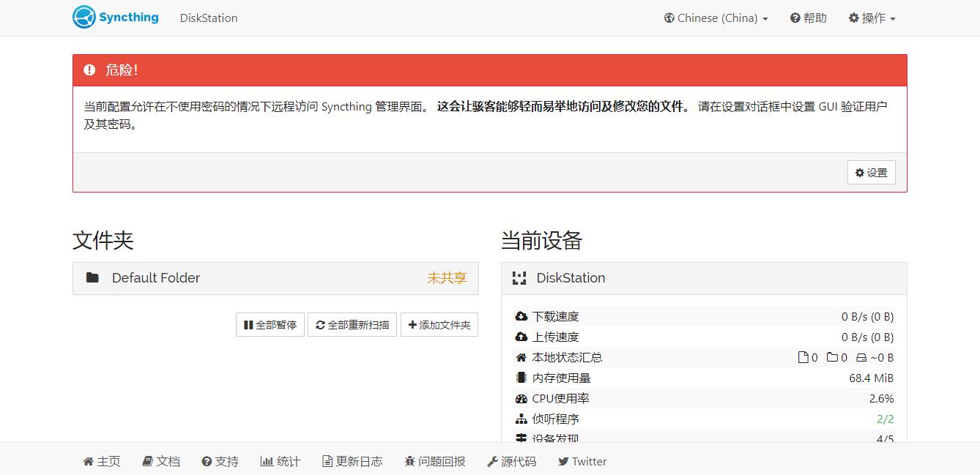Image resolution: width=980 pixels, height=475 pixels.
Task: Click the CPU usage gauge icon
Action: coord(521,399)
